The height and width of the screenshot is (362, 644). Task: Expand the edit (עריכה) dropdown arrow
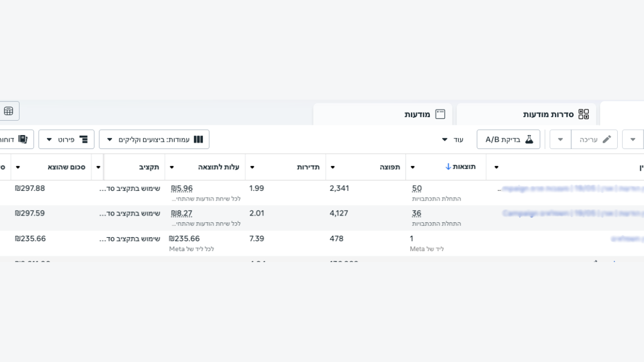tap(561, 140)
